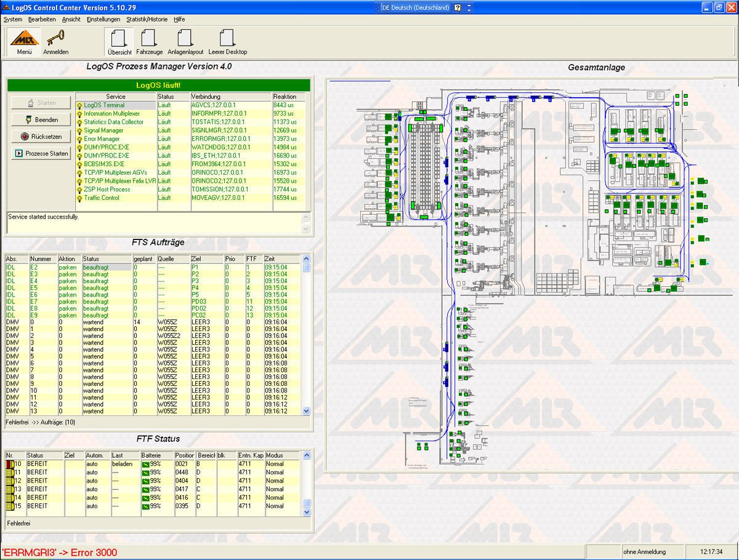Image resolution: width=739 pixels, height=560 pixels.
Task: Select the Übersicht view icon
Action: 119,39
